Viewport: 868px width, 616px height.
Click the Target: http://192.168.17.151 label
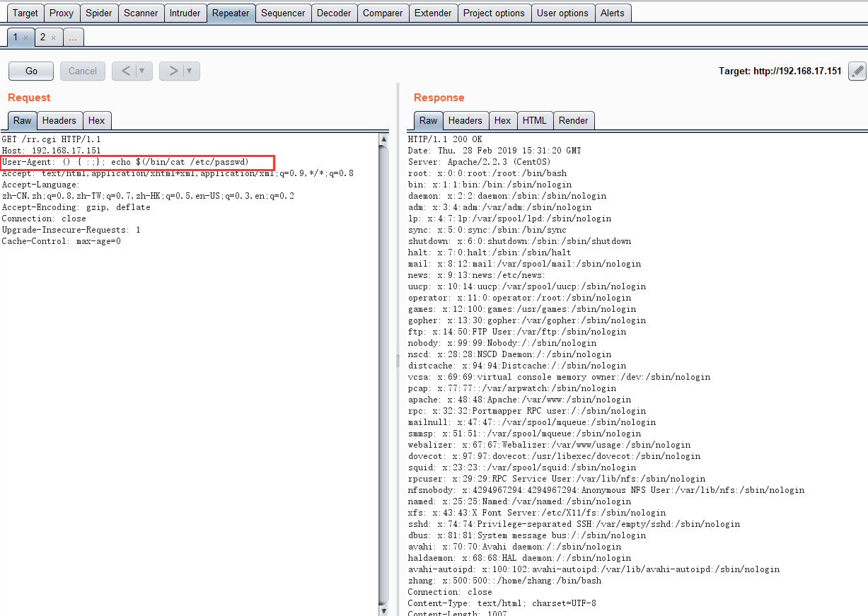pyautogui.click(x=780, y=71)
